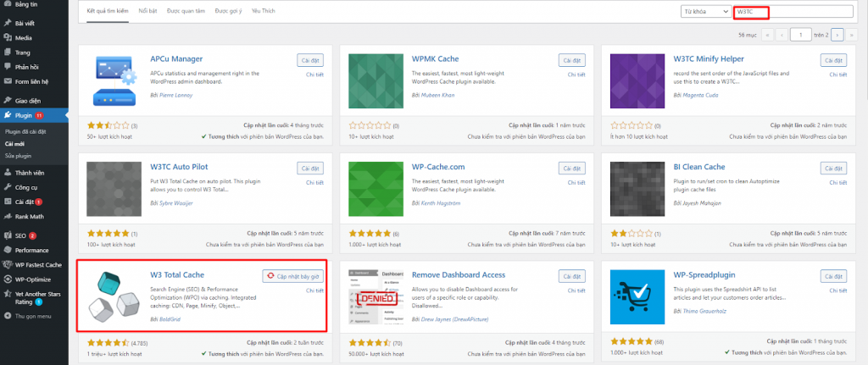This screenshot has width=868, height=365.
Task: Click Cài đặt button for WPMK Cache
Action: (572, 60)
